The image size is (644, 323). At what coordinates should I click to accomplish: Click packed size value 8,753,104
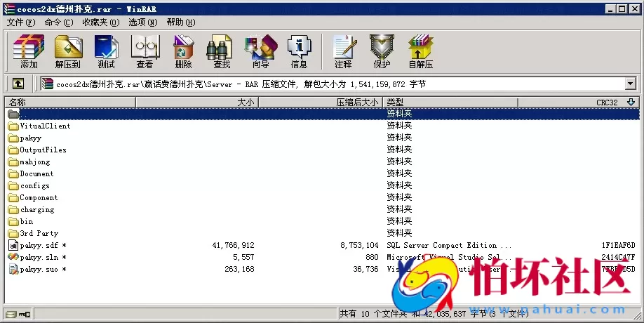tap(359, 245)
